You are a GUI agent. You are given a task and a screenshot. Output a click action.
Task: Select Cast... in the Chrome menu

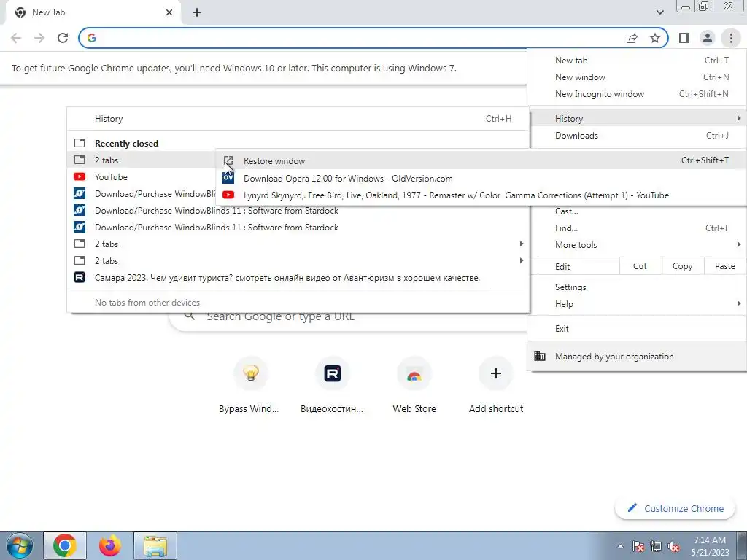click(637, 211)
